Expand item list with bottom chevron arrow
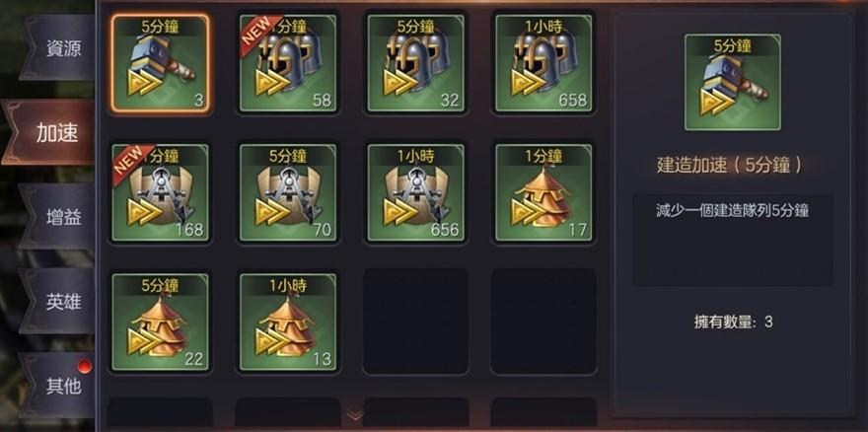The width and height of the screenshot is (868, 432). [x=355, y=415]
